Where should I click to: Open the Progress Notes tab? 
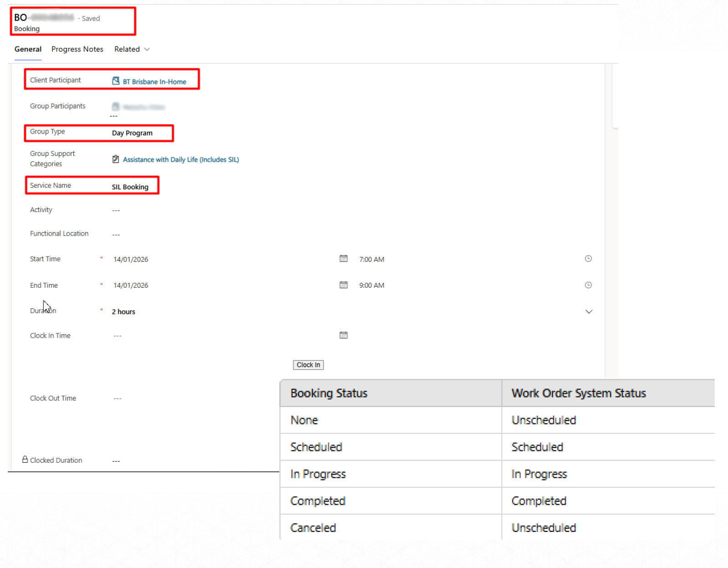click(x=77, y=49)
